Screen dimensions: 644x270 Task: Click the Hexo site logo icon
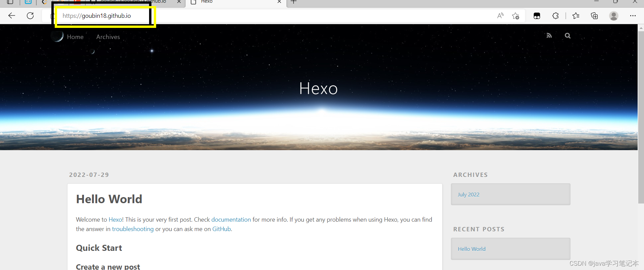coord(57,36)
